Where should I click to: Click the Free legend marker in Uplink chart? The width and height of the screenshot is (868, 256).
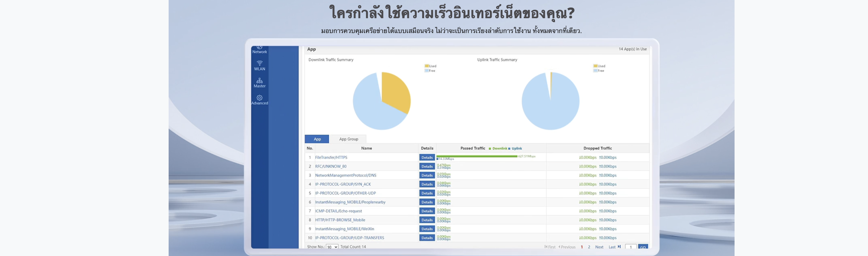595,71
